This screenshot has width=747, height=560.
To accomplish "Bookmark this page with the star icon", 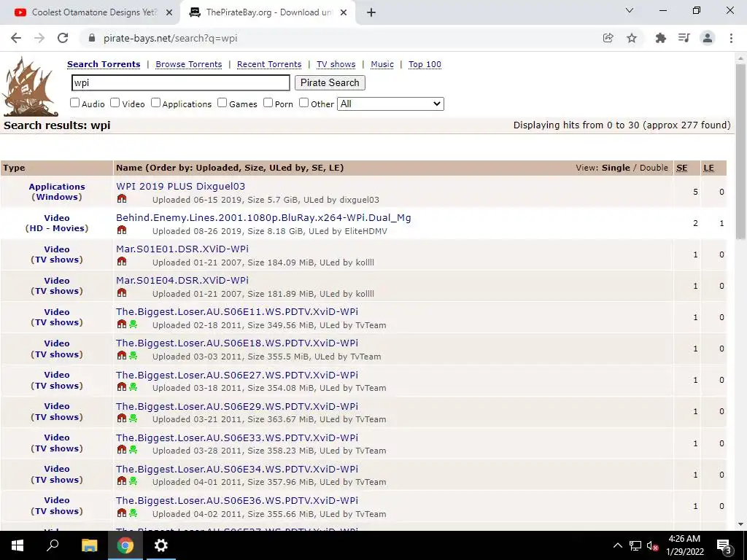I will click(632, 38).
